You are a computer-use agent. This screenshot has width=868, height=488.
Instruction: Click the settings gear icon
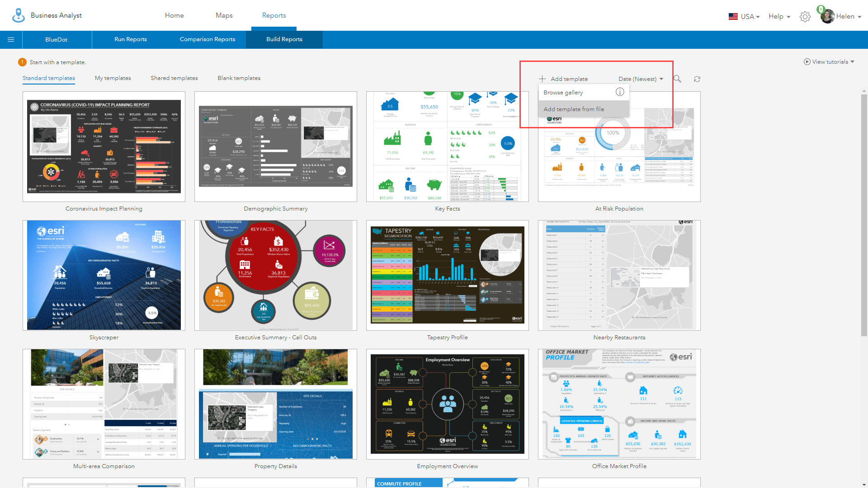[806, 16]
